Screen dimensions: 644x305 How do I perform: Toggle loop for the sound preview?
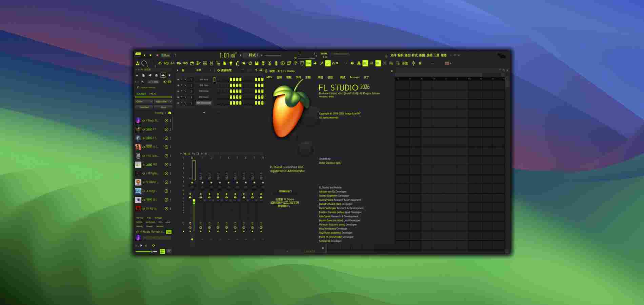[154, 245]
